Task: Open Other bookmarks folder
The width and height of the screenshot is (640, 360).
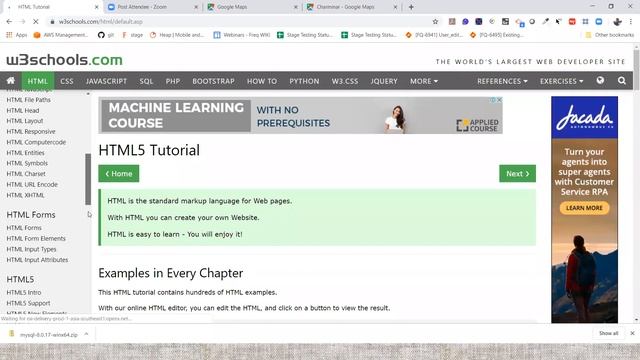Action: 610,35
